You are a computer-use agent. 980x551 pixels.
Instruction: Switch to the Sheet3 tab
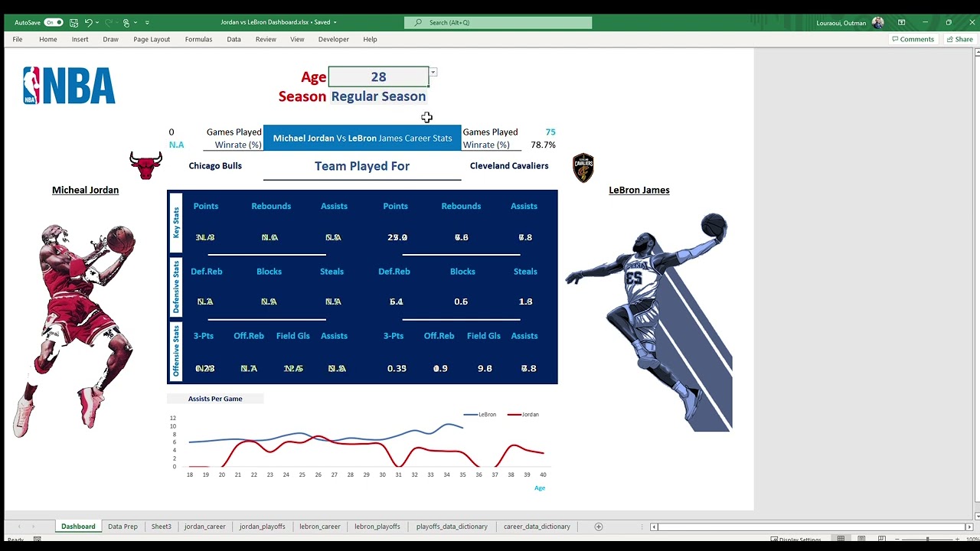point(161,527)
